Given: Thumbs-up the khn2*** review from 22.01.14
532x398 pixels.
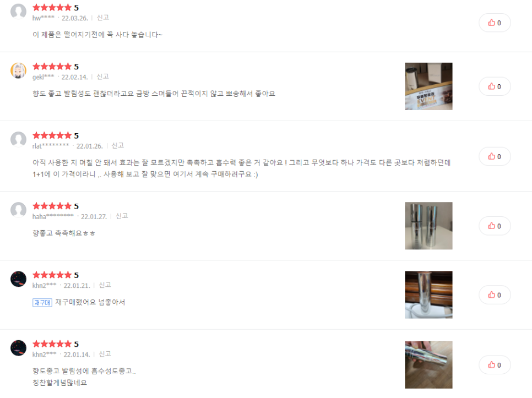Looking at the screenshot, I should point(495,365).
